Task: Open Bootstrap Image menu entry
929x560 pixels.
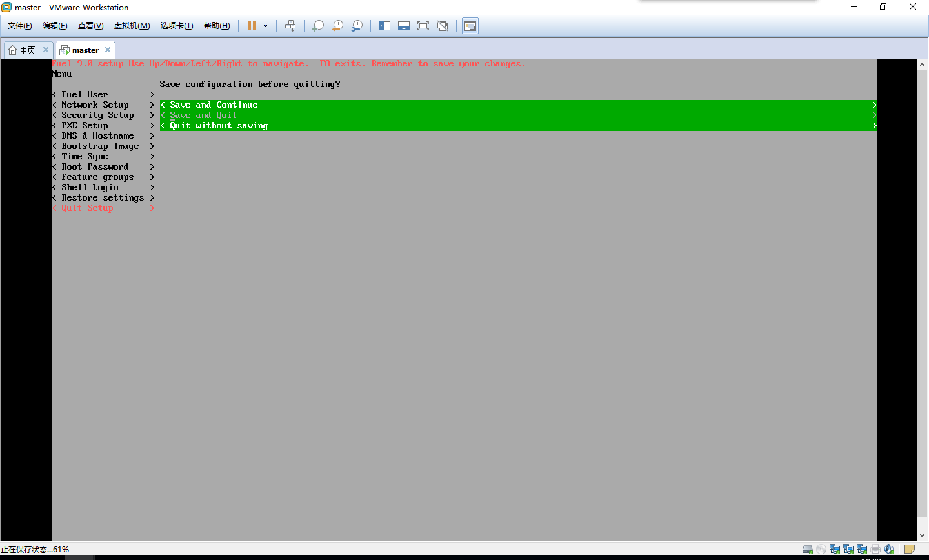Action: tap(103, 146)
